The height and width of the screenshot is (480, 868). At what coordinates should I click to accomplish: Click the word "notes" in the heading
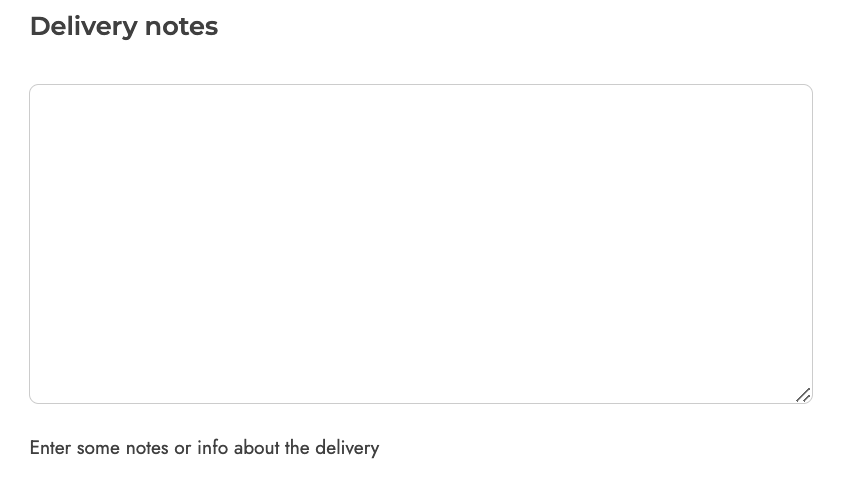[181, 27]
